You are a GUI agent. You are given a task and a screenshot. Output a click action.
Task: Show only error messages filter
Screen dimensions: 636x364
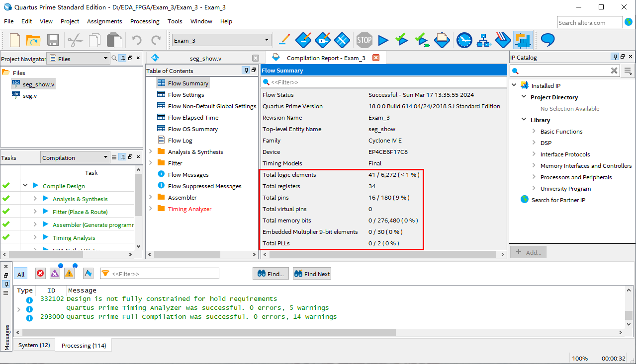click(40, 274)
